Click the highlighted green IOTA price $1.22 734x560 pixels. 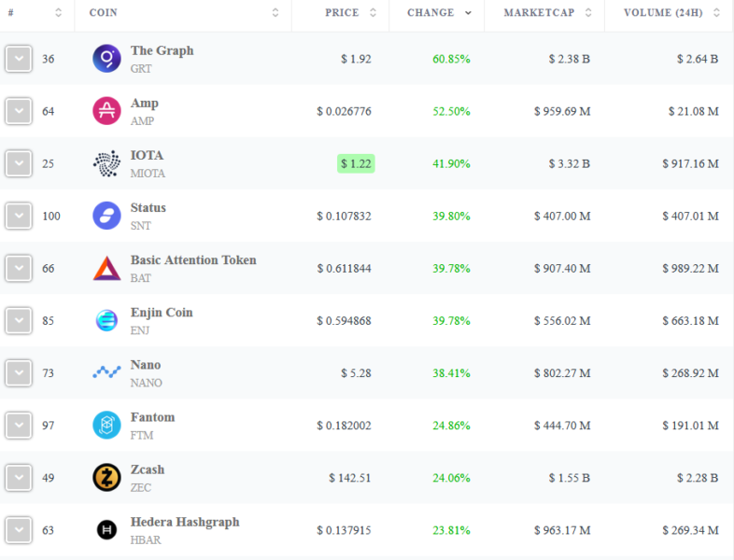tap(356, 163)
